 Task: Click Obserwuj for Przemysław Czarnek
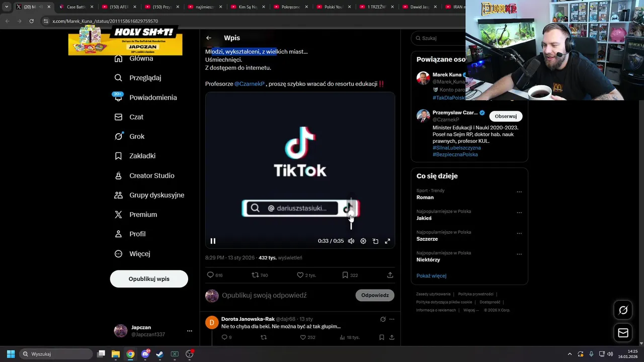(x=506, y=116)
